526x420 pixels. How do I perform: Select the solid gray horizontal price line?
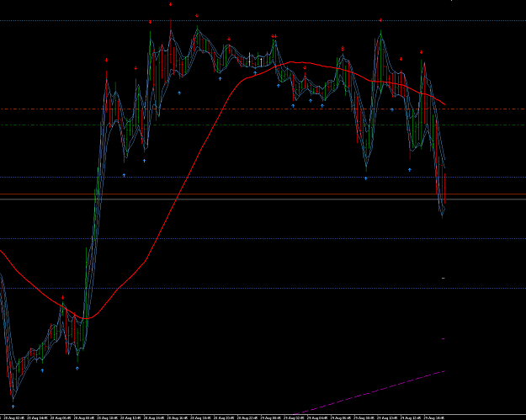pyautogui.click(x=263, y=199)
